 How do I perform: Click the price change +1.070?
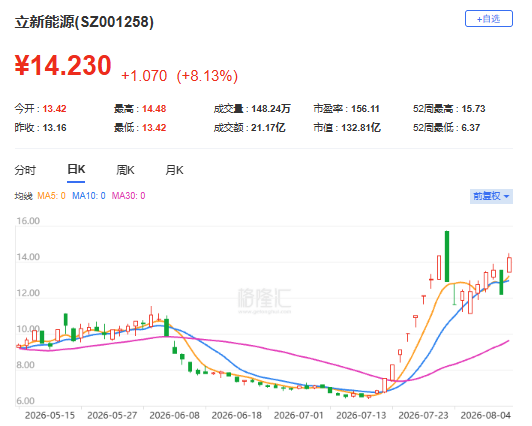point(144,76)
